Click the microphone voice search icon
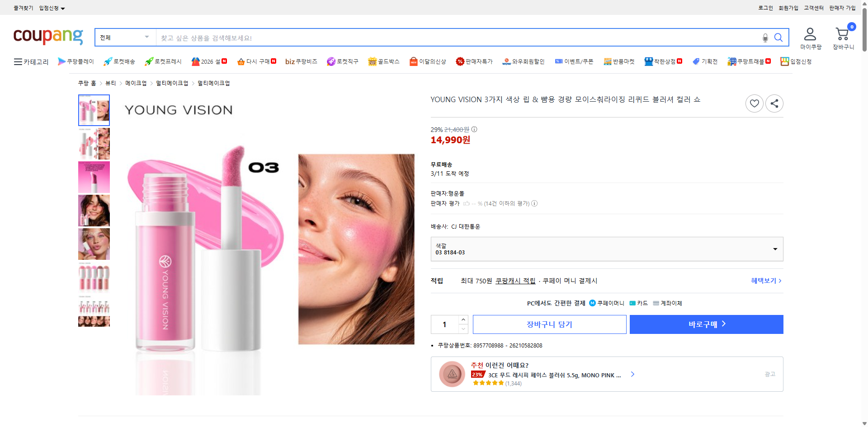 point(765,38)
